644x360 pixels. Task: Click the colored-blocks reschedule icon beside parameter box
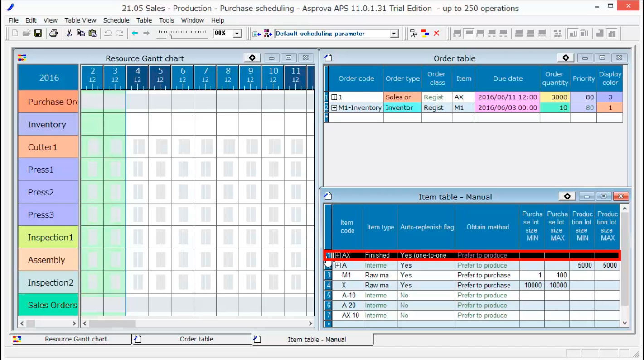tap(268, 34)
